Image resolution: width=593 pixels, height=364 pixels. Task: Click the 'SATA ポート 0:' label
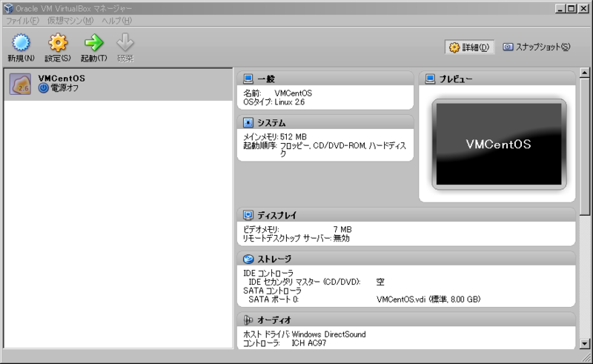[x=274, y=300]
